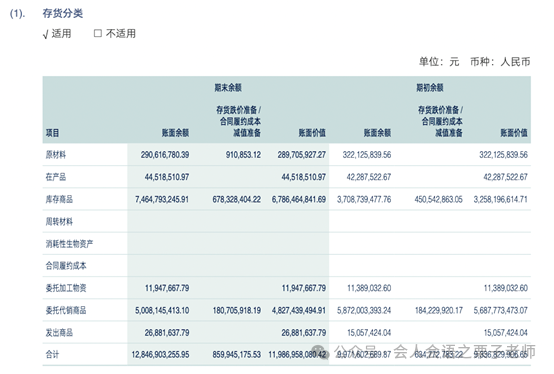The image size is (554, 374).
Task: Click the 期末余额 column group header
Action: [228, 88]
